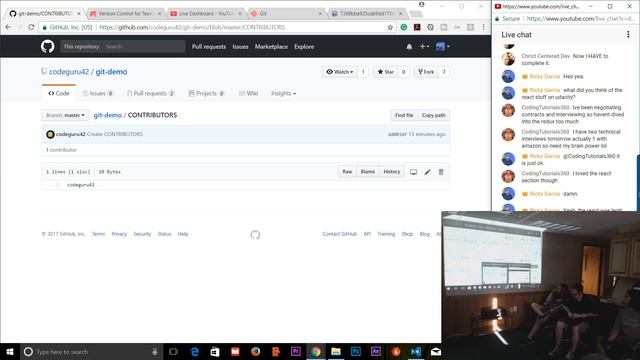The width and height of the screenshot is (640, 360).
Task: Open the git-demo repository title link
Action: coord(111,72)
